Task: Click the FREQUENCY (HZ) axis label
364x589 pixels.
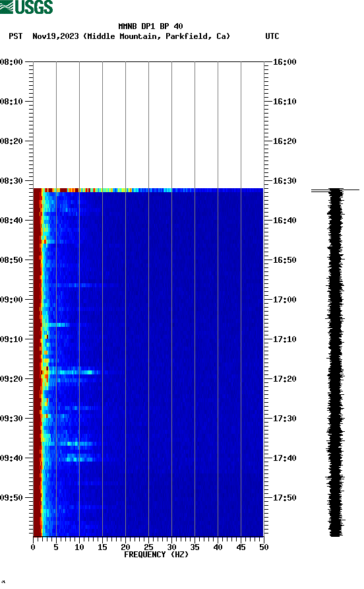Action: pyautogui.click(x=156, y=555)
